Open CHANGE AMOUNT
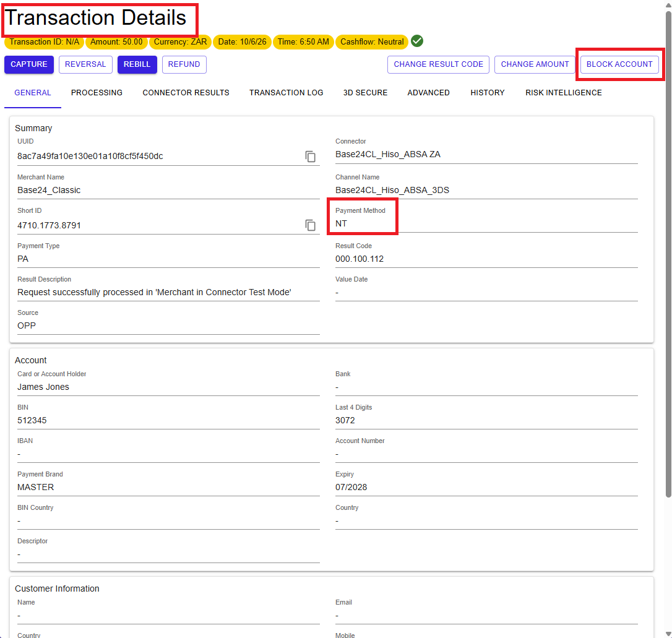 click(535, 64)
